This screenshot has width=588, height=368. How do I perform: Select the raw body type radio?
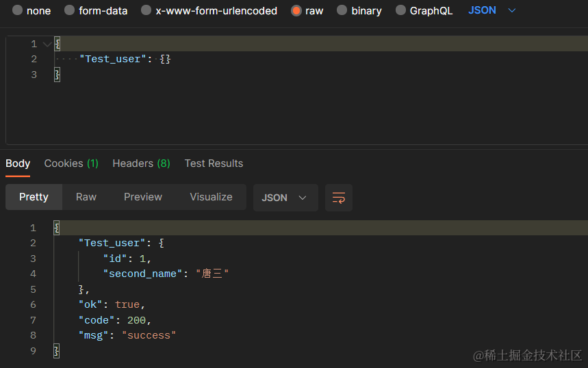[296, 10]
